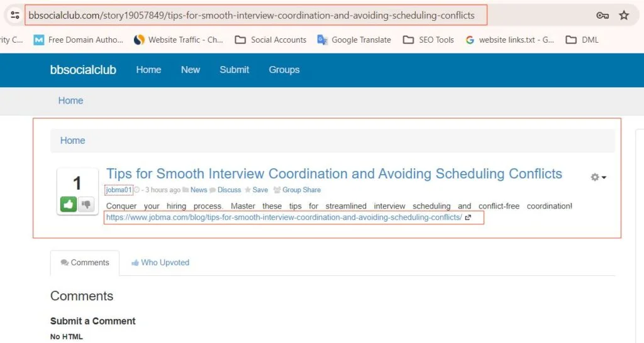This screenshot has height=343, width=644.
Task: Open the News category link
Action: (x=199, y=190)
